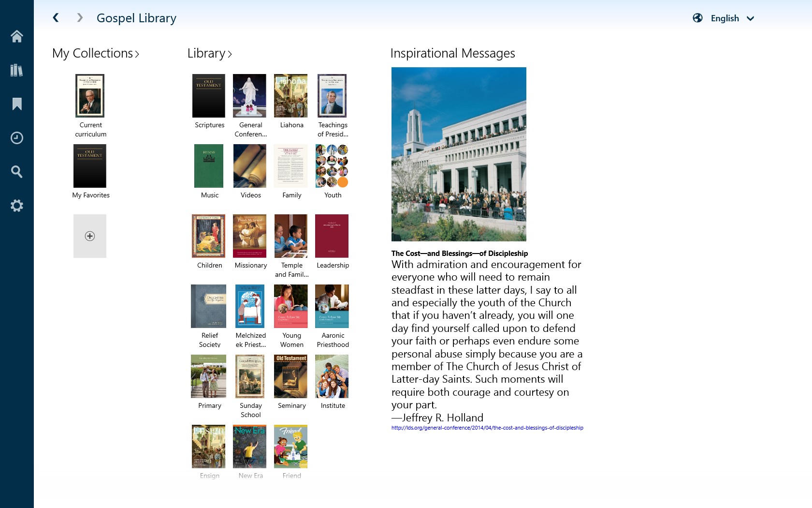
Task: Open the English language dropdown
Action: tap(730, 18)
